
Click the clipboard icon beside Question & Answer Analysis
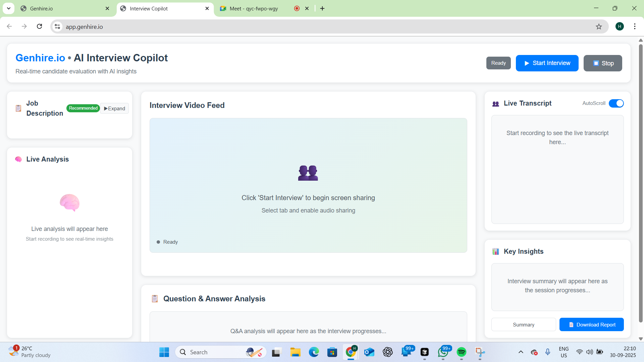pyautogui.click(x=155, y=298)
